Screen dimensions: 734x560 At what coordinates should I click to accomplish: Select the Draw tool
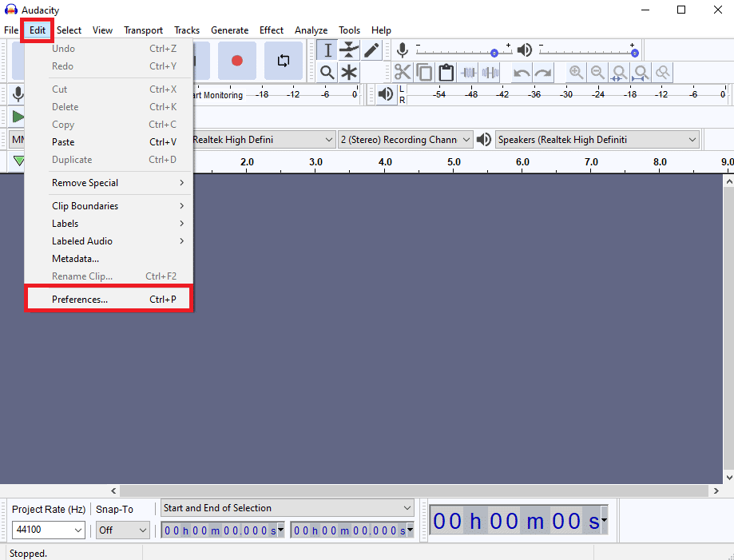point(371,50)
